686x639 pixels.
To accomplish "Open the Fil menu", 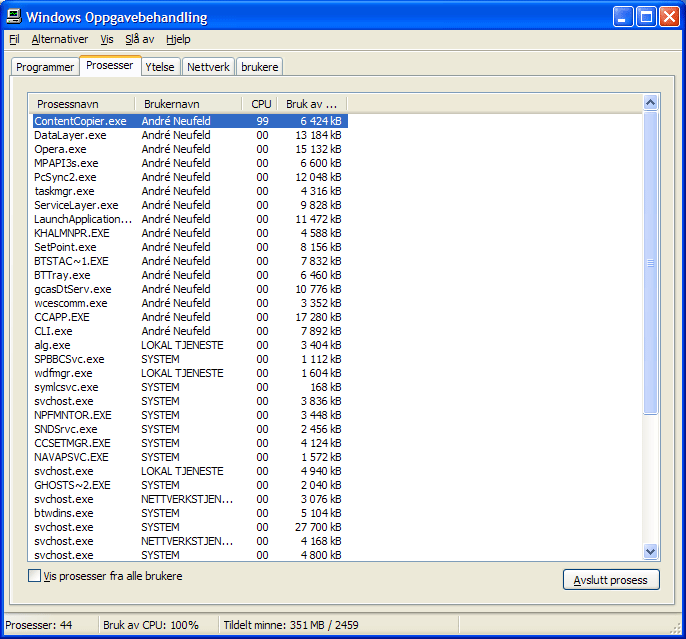I will pos(14,39).
